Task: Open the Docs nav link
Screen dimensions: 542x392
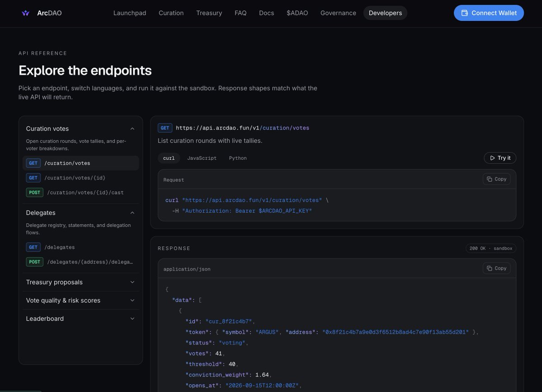Action: 266,13
